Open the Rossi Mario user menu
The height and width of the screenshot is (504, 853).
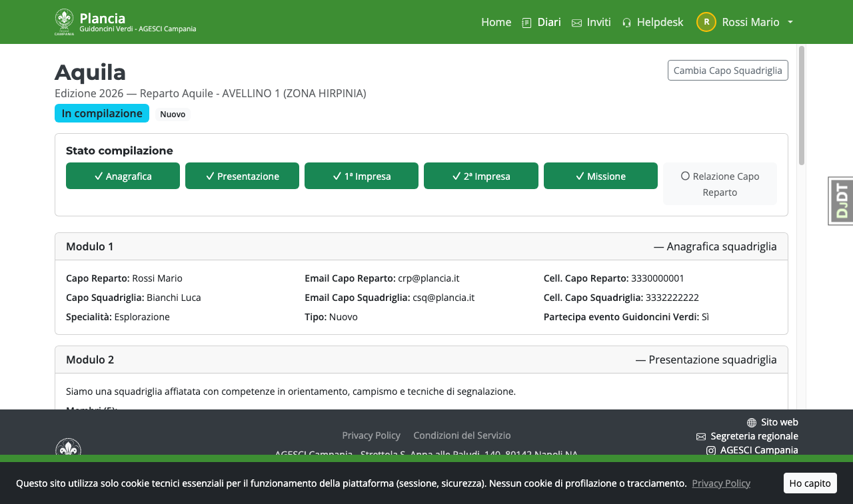pos(745,22)
